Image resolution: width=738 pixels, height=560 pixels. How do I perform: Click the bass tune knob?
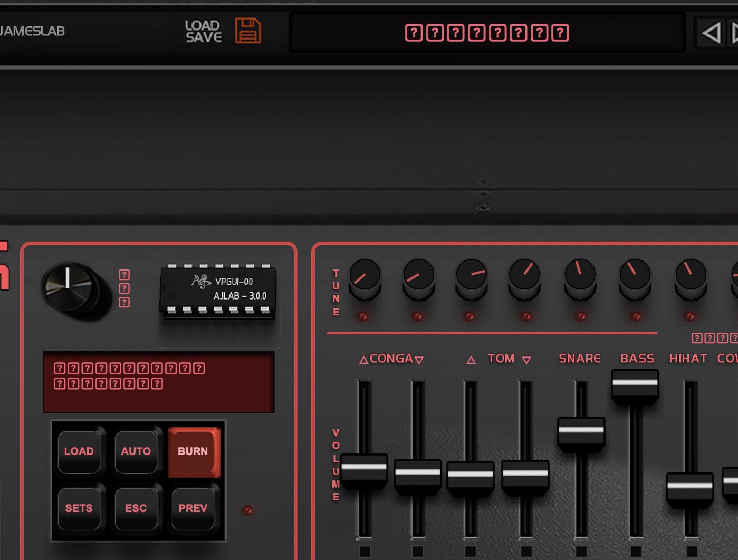635,275
